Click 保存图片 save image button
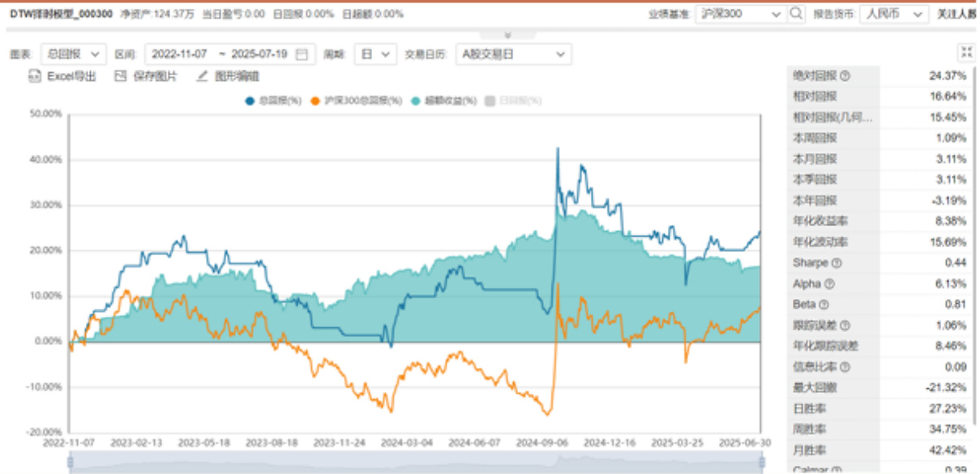The width and height of the screenshot is (980, 474). (x=146, y=76)
